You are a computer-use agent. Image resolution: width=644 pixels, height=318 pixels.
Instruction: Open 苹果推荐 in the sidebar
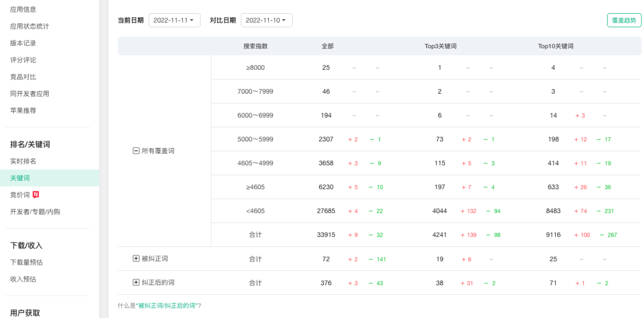click(23, 110)
